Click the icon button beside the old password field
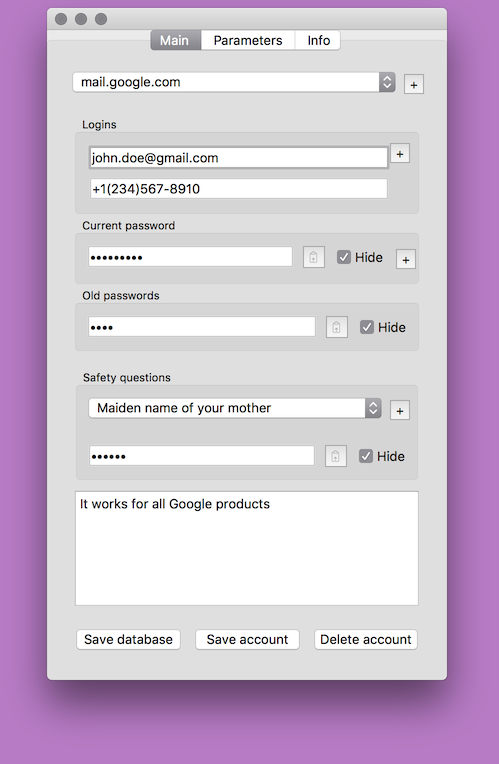The image size is (499, 764). click(x=337, y=327)
